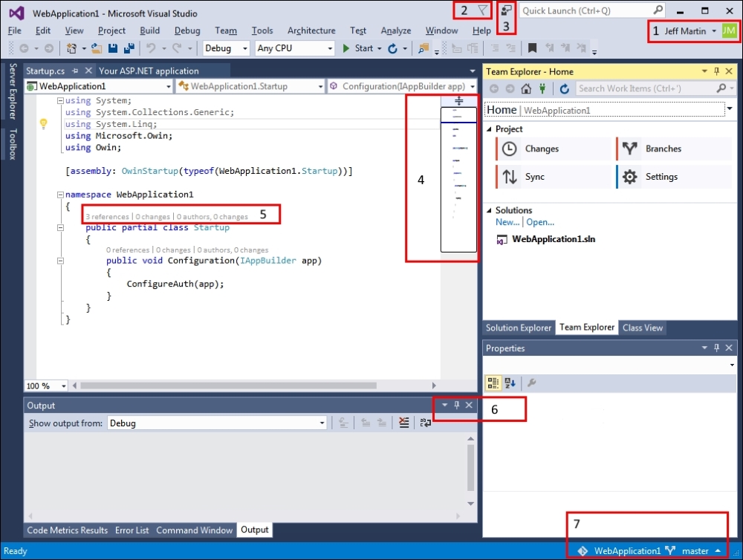Click the New... link under Solutions
Image resolution: width=743 pixels, height=560 pixels.
tap(507, 222)
